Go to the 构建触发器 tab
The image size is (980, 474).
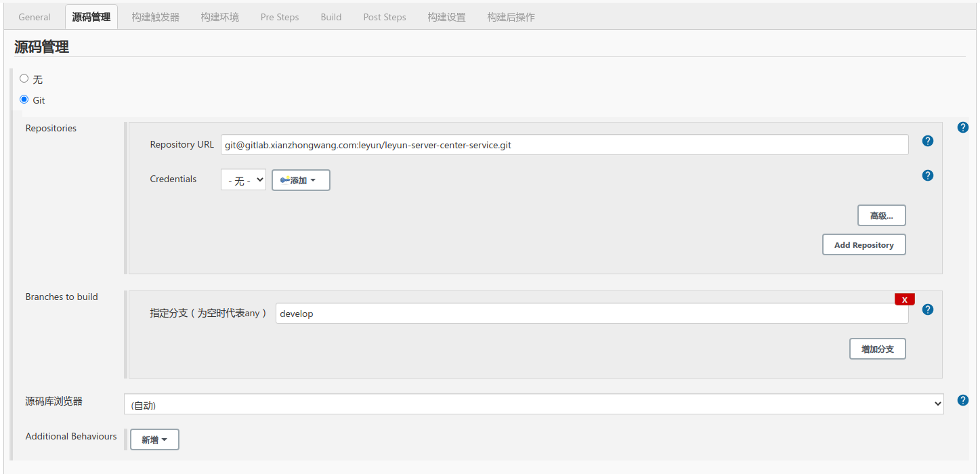click(x=156, y=17)
